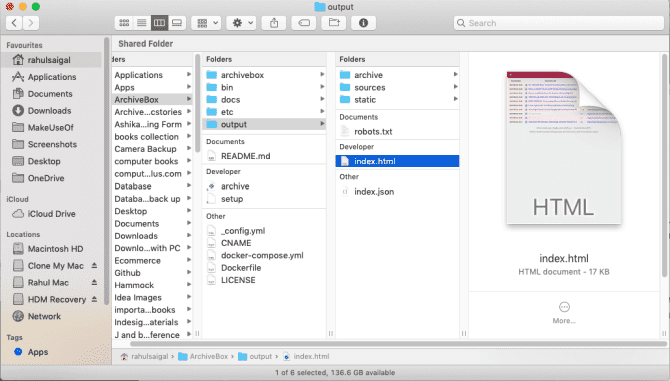Screen dimensions: 670x381
Task: Open Applications in the Favourites sidebar
Action: 51,77
